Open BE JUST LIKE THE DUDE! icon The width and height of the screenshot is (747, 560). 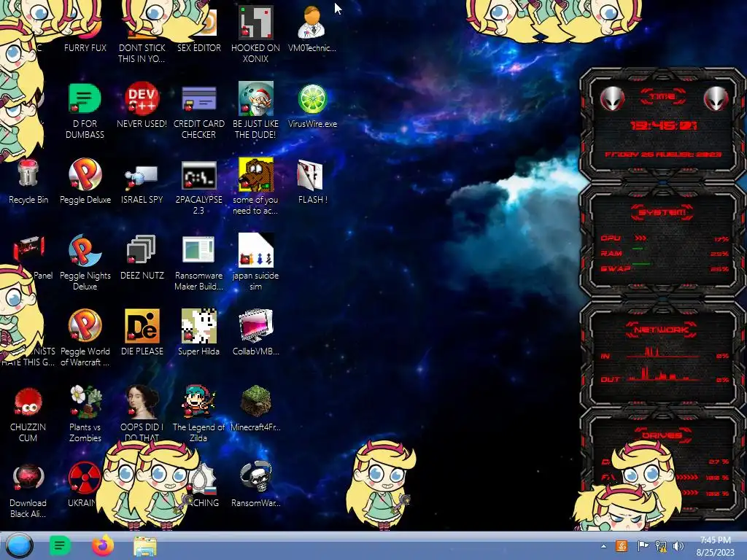click(256, 98)
